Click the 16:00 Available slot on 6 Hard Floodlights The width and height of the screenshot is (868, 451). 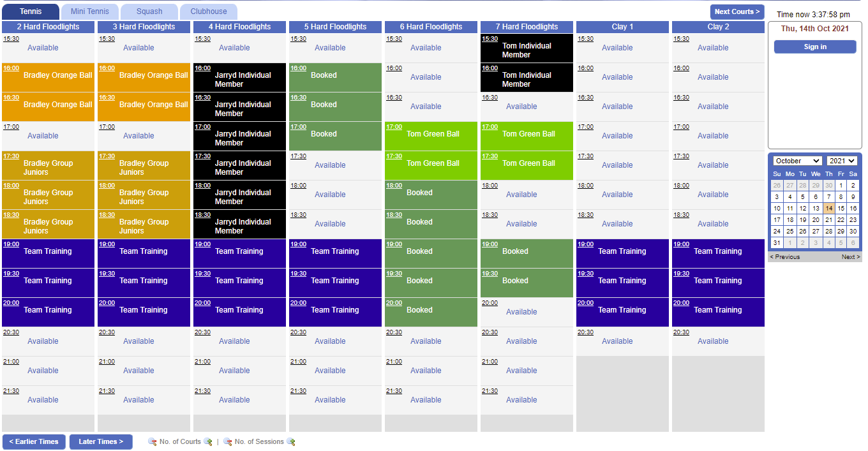[x=426, y=77]
